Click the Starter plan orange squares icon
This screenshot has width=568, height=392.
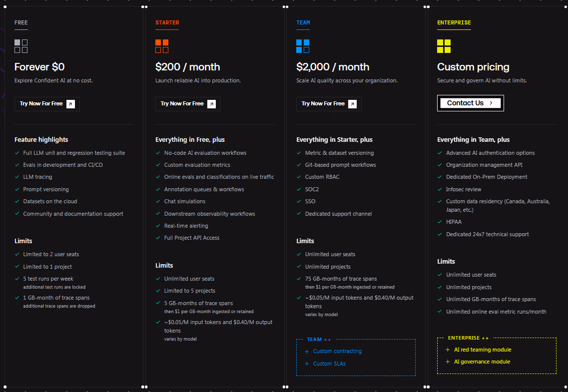(162, 46)
